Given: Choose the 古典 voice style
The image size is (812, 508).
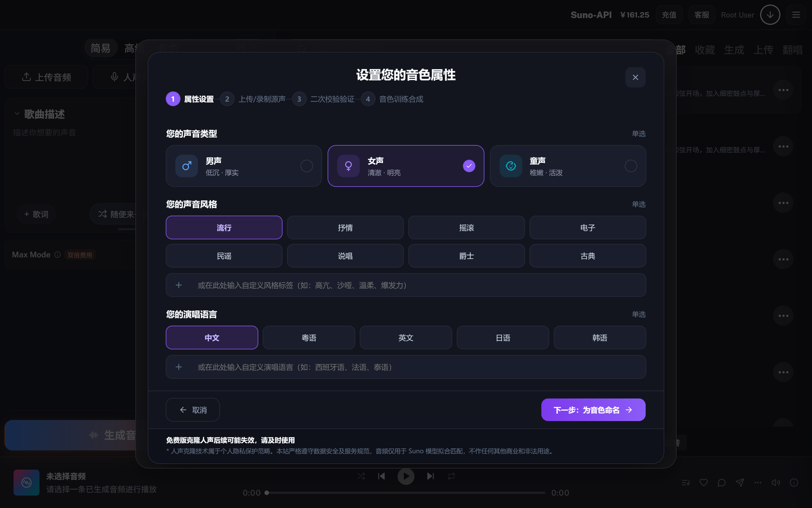Looking at the screenshot, I should 588,256.
